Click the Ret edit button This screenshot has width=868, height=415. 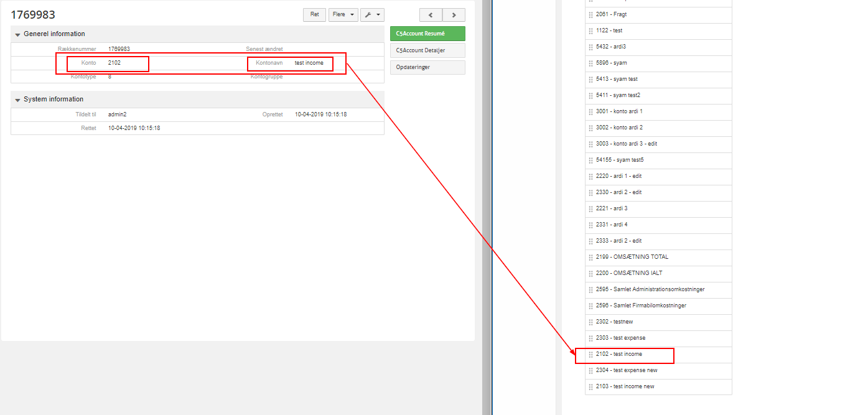coord(314,14)
